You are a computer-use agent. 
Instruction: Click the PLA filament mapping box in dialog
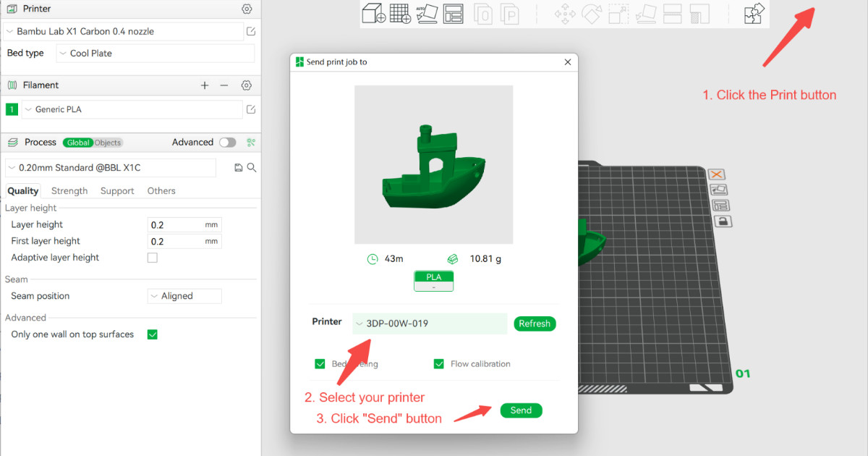(434, 282)
